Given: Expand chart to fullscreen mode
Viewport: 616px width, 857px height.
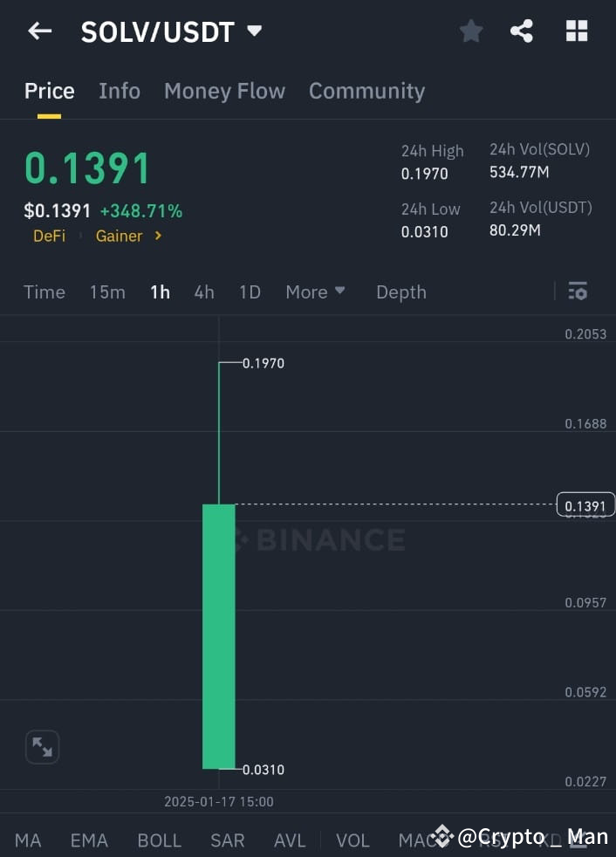Looking at the screenshot, I should pyautogui.click(x=42, y=746).
